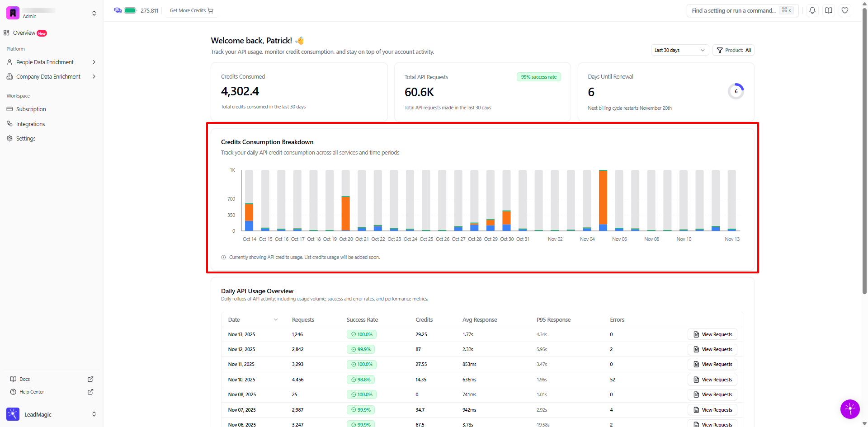Click the notifications bell icon
This screenshot has width=868, height=427.
tap(812, 10)
